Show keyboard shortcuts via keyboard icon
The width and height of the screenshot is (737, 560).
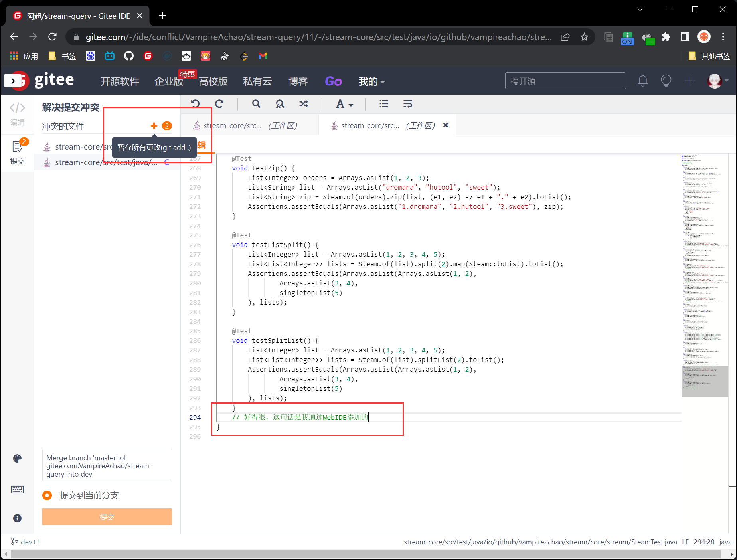tap(17, 489)
